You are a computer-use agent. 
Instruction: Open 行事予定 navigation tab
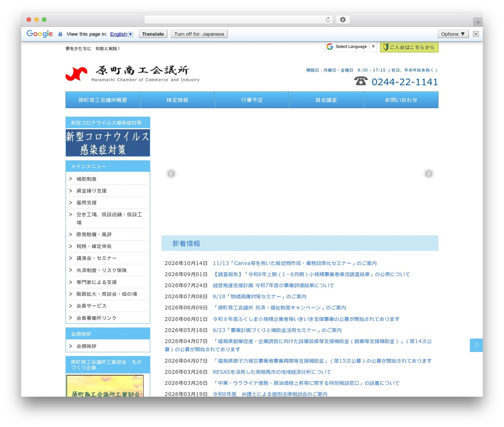(x=252, y=100)
